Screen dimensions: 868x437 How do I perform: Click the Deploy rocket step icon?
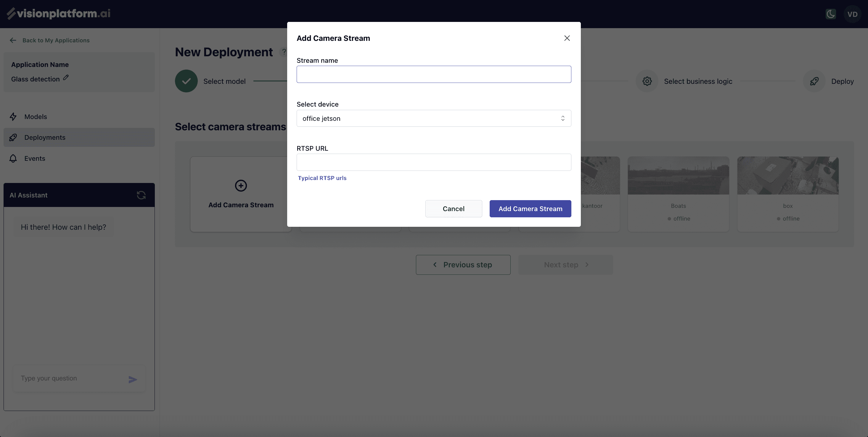pos(814,81)
